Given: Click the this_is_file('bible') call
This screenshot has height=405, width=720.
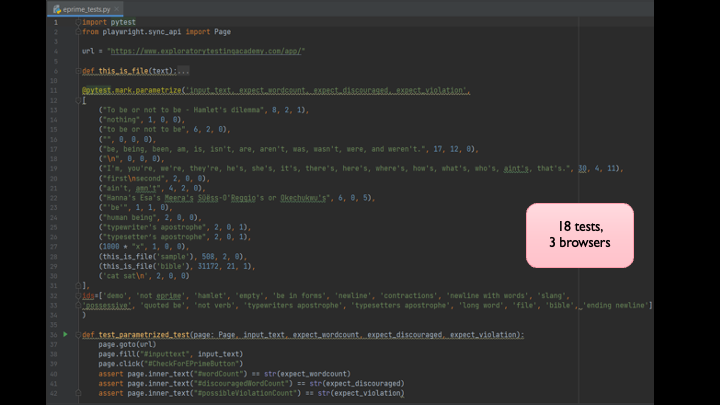Looking at the screenshot, I should click(x=144, y=266).
